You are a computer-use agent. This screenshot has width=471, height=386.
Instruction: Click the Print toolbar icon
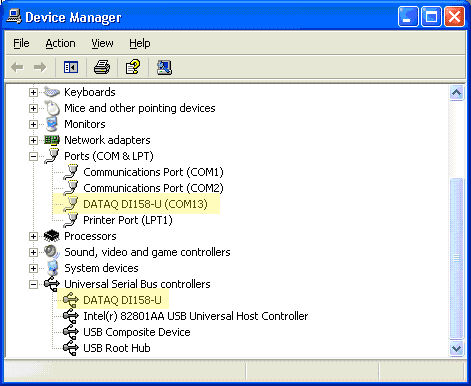coord(102,67)
